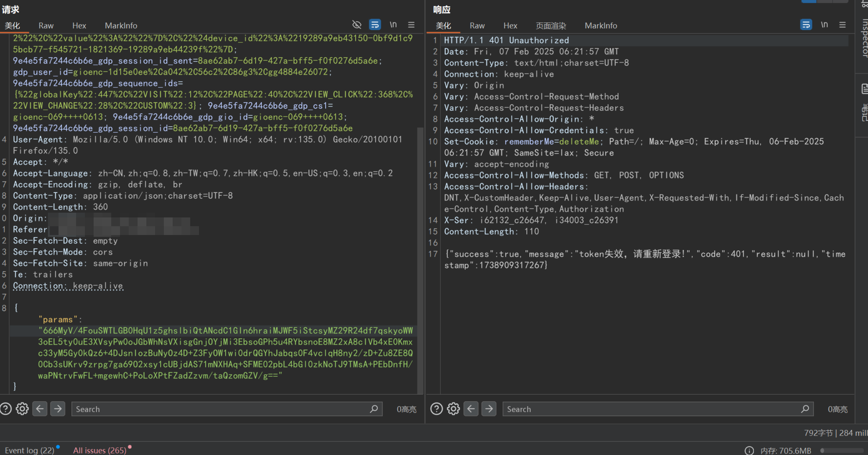Screen dimensions: 868x455
Task: Open response pane hamburger menu
Action: click(x=842, y=25)
